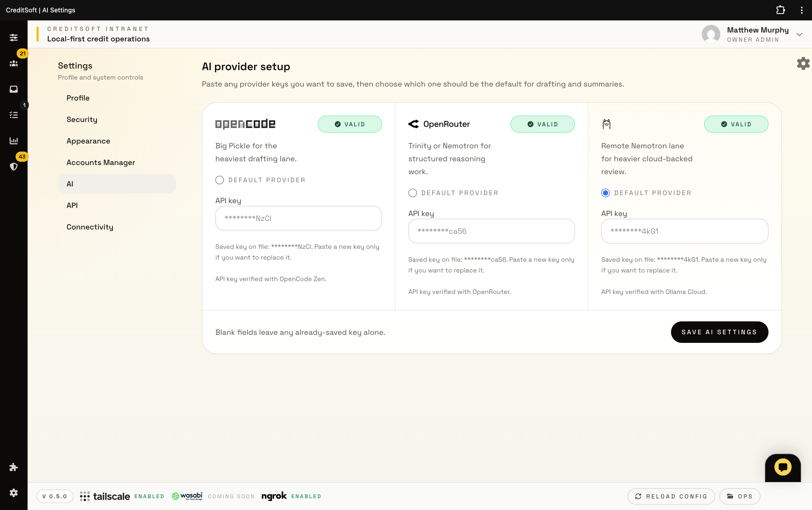Switch to the Connectivity settings section
Screen dimensions: 812x510
(90, 227)
